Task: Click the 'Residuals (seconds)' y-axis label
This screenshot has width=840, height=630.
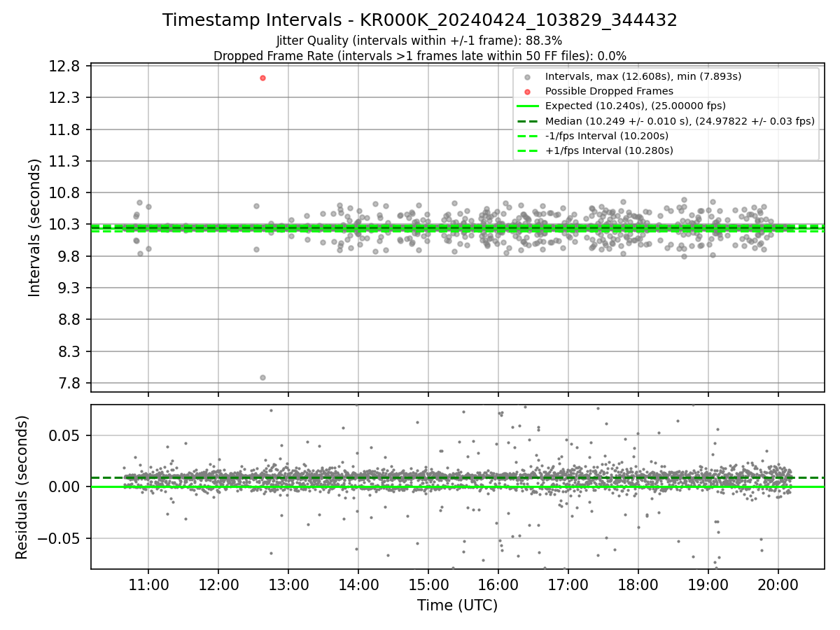Action: click(x=22, y=487)
